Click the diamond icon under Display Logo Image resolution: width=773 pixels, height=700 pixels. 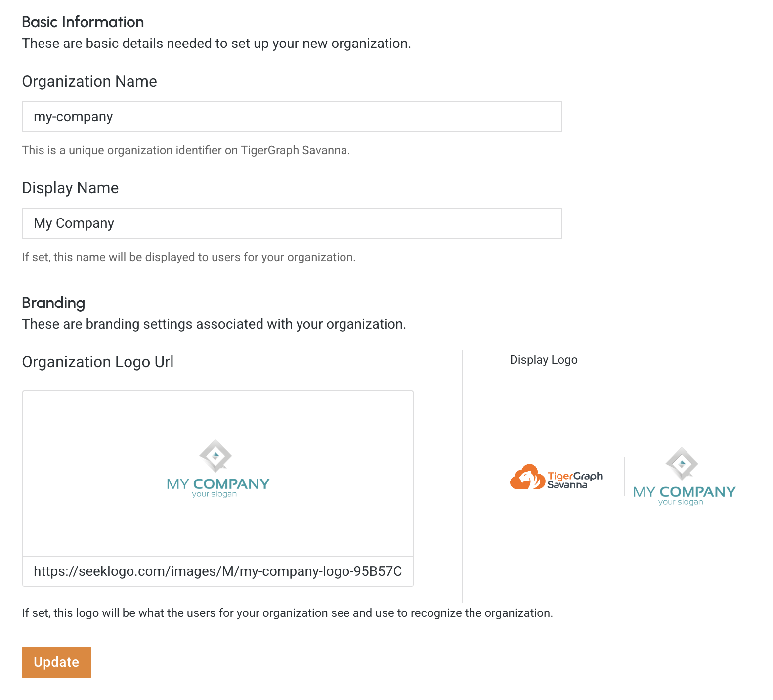(x=682, y=463)
